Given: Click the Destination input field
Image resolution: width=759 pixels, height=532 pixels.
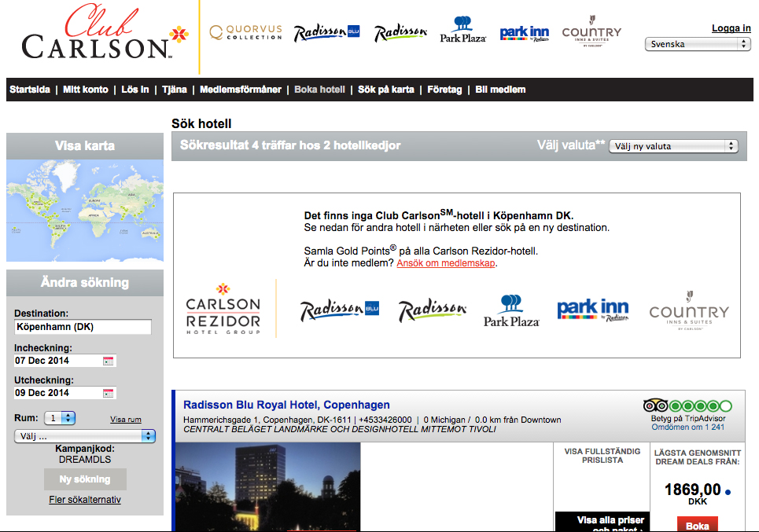Looking at the screenshot, I should click(83, 327).
